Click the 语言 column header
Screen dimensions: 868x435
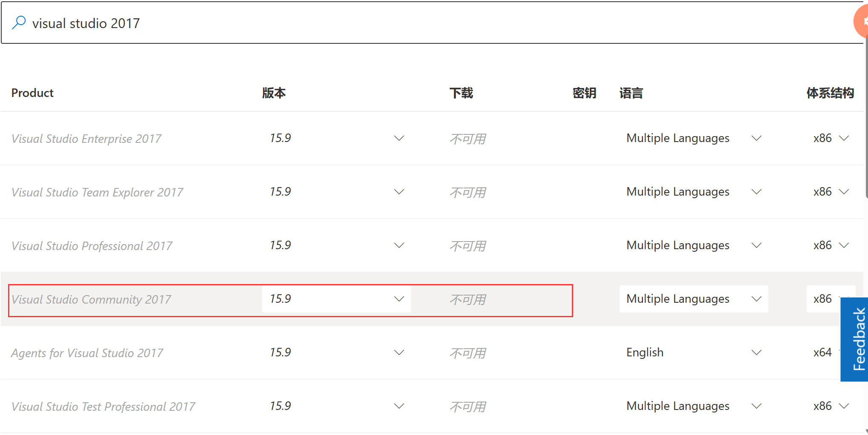631,93
